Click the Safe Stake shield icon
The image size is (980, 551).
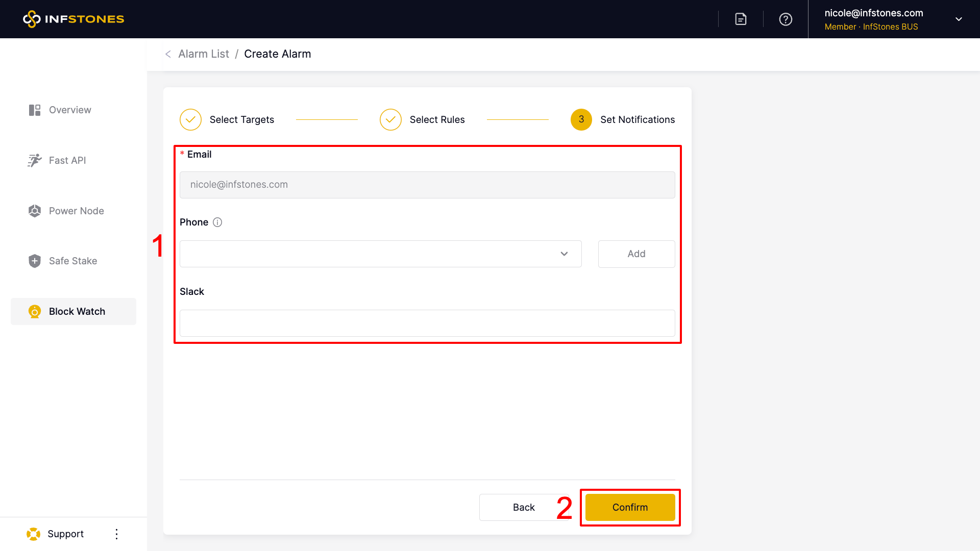[x=35, y=261]
